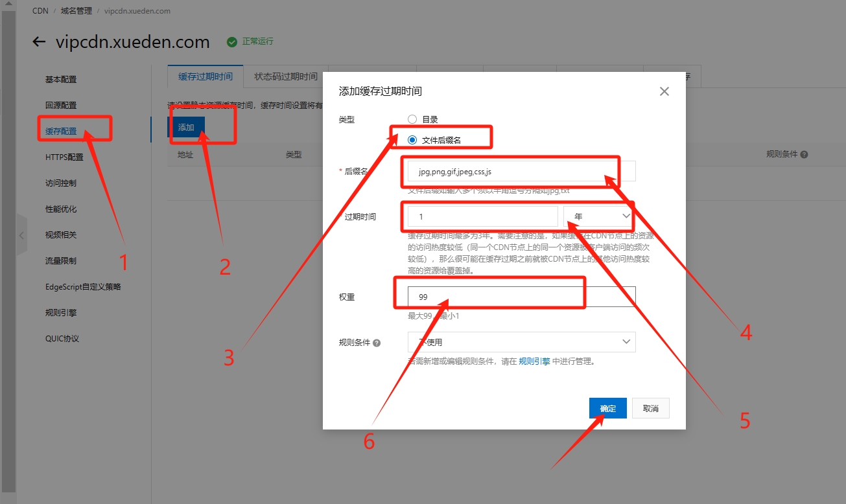The width and height of the screenshot is (846, 504).
Task: Click the help icon in 规则条件 table header
Action: point(804,155)
